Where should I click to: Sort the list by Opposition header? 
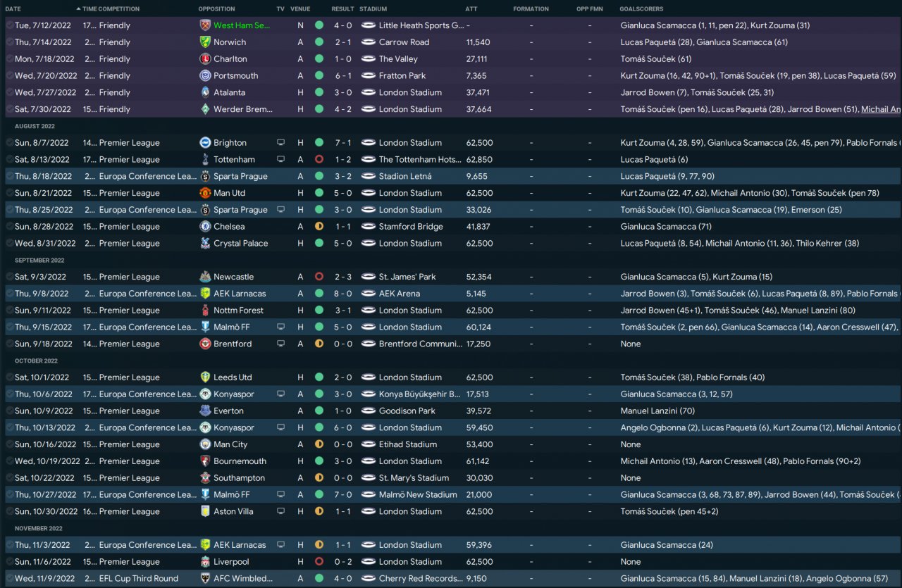[x=217, y=9]
